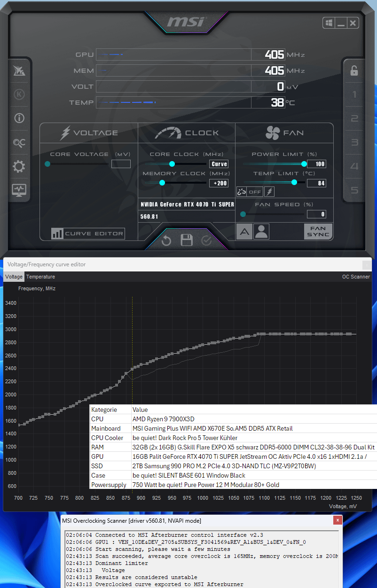Click the fan speed 0 field
377x588 pixels.
pos(316,214)
